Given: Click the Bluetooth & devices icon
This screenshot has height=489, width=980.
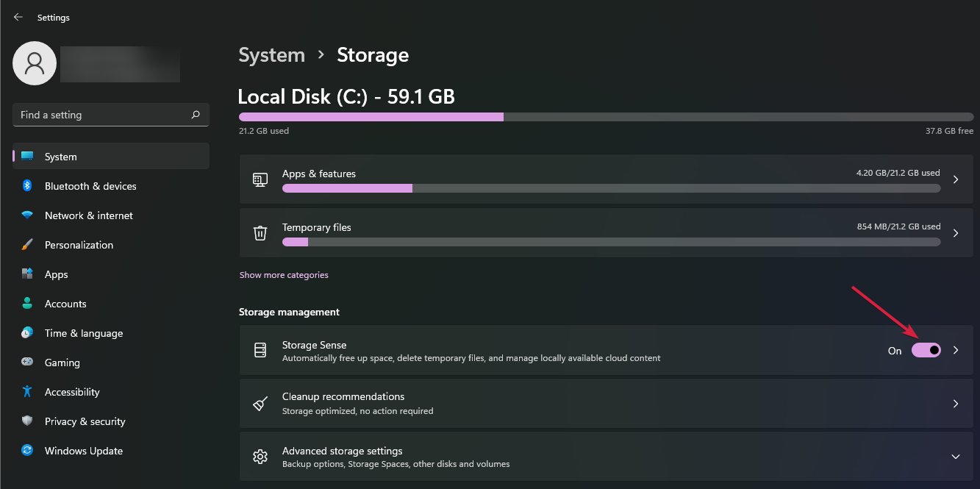Looking at the screenshot, I should pos(27,186).
